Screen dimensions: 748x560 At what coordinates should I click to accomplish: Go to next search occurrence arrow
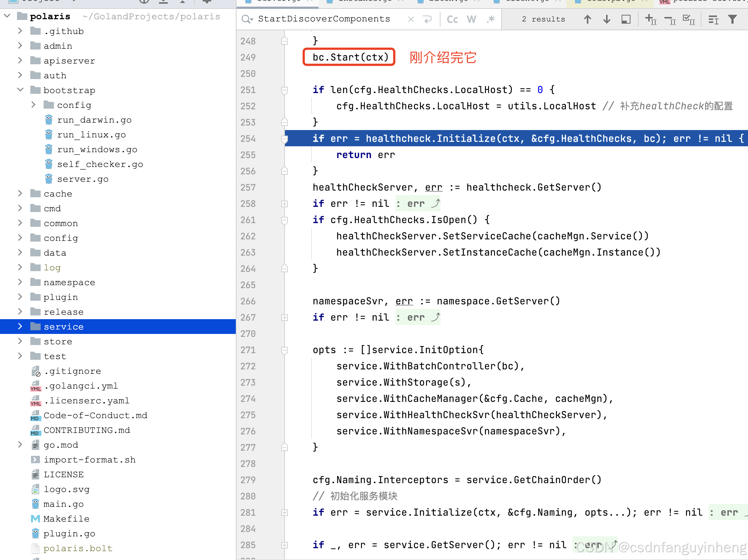point(606,19)
